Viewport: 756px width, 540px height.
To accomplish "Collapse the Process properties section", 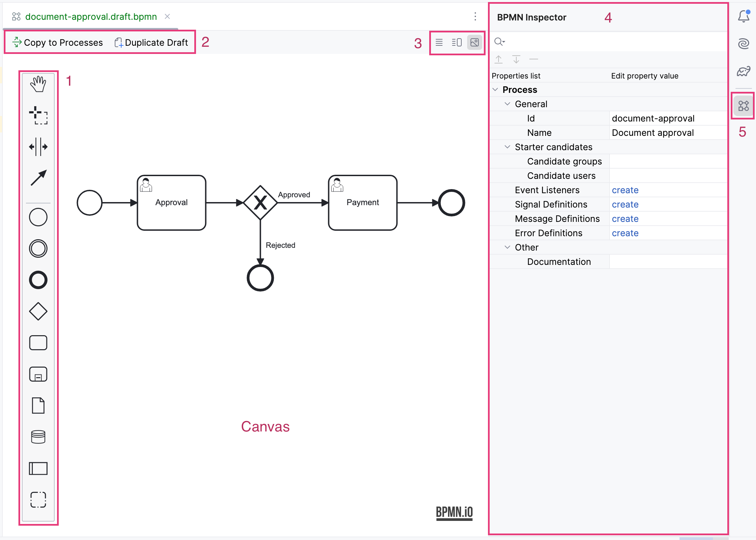I will point(495,89).
